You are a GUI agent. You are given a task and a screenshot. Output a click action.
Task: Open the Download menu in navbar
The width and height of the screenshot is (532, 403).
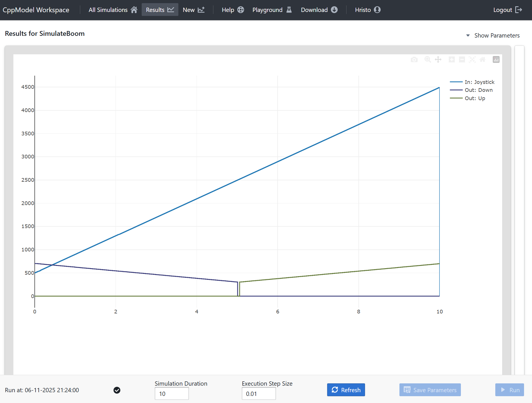tap(319, 10)
